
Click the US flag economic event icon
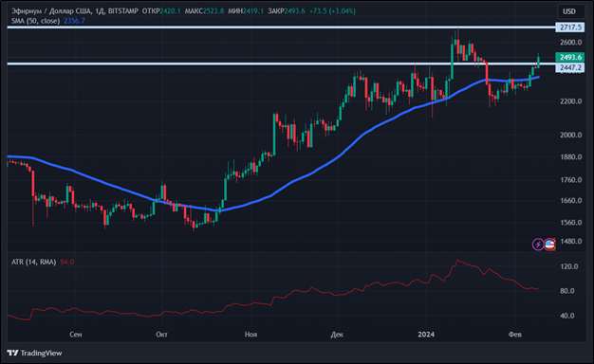[549, 245]
